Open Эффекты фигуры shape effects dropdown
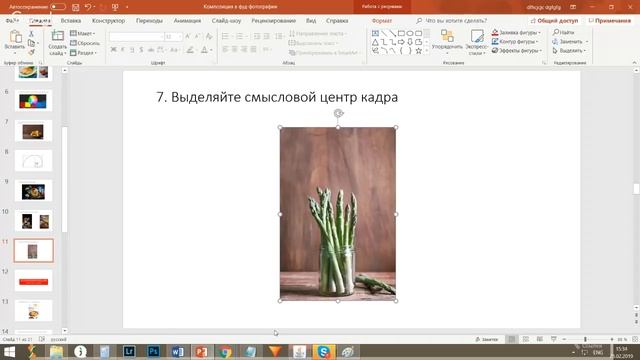 click(517, 51)
